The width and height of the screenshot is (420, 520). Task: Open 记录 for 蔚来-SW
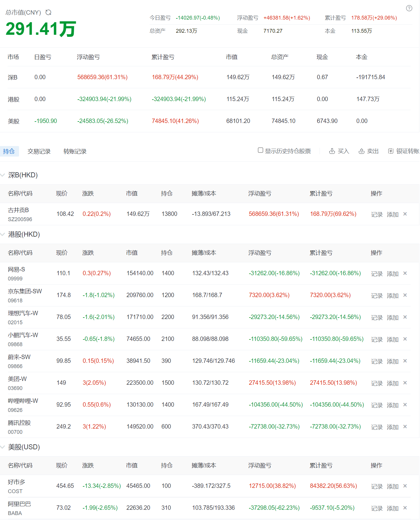click(x=377, y=361)
